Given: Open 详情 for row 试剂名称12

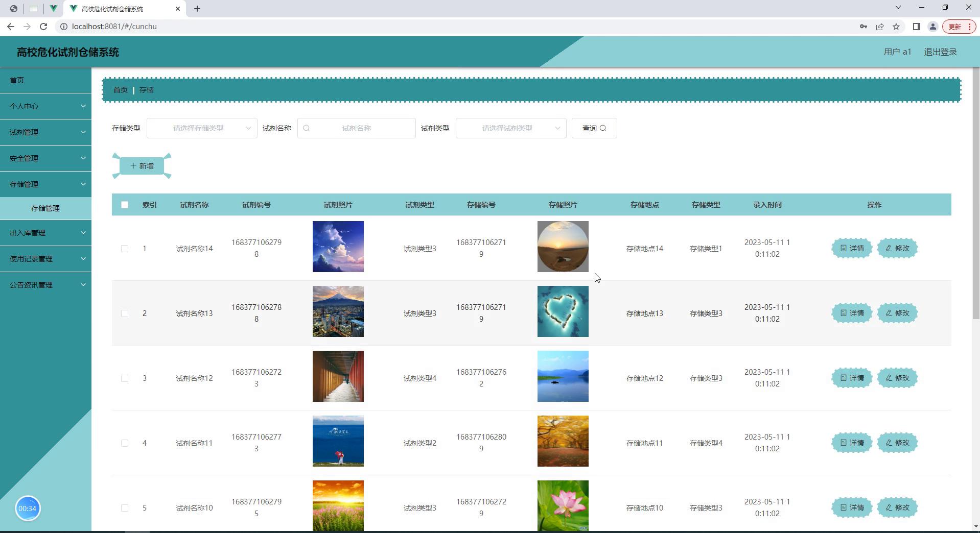Looking at the screenshot, I should pos(852,378).
